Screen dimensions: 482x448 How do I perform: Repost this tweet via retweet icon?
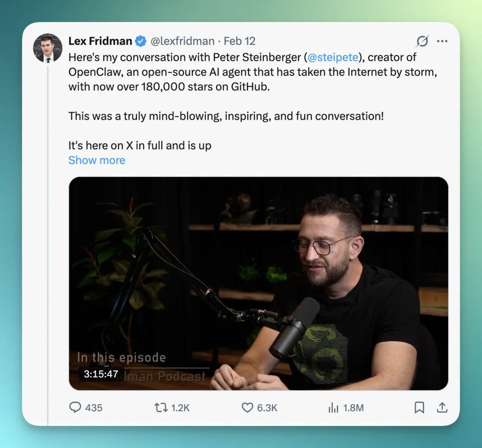pyautogui.click(x=160, y=407)
